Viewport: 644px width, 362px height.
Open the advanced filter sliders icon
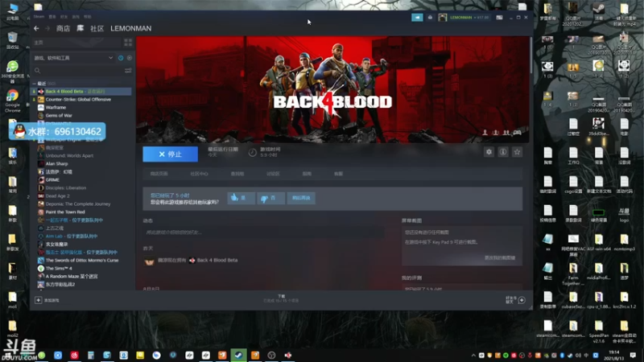pos(128,71)
